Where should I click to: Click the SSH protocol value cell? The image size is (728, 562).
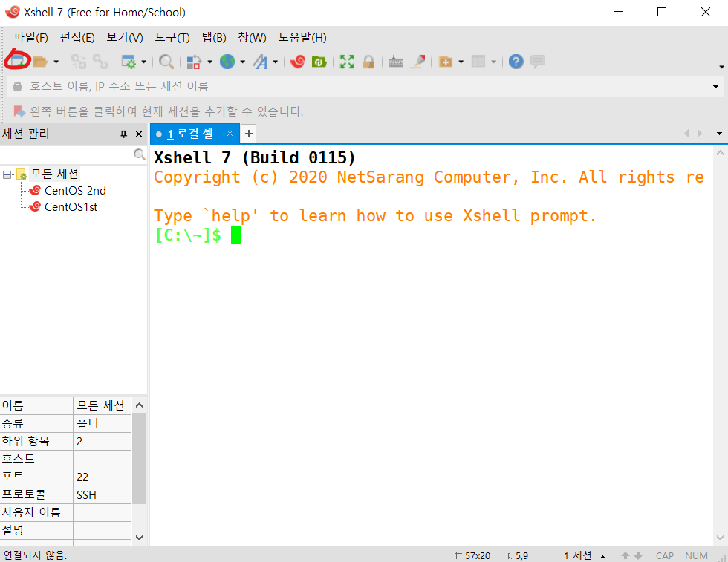[103, 494]
